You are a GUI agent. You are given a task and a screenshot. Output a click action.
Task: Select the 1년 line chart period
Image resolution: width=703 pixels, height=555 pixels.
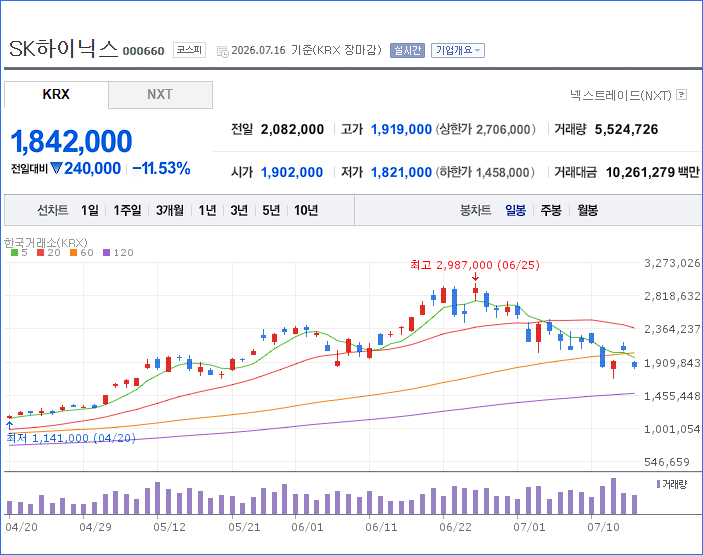click(x=208, y=210)
